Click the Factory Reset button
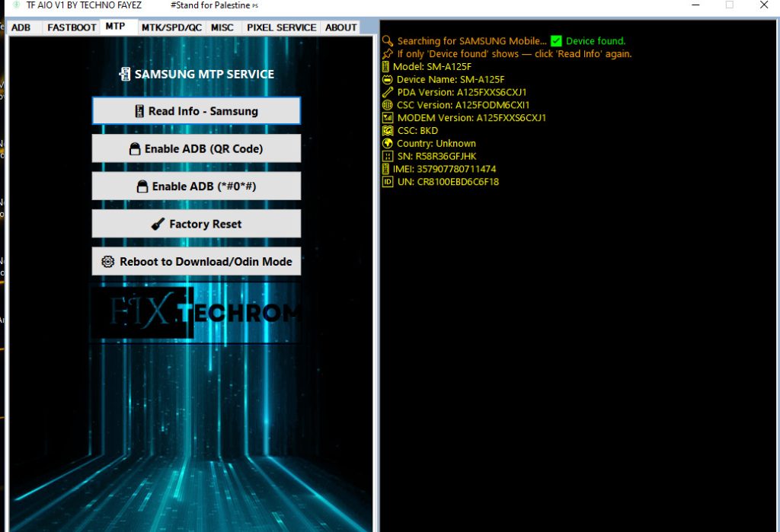780x532 pixels. click(x=197, y=224)
